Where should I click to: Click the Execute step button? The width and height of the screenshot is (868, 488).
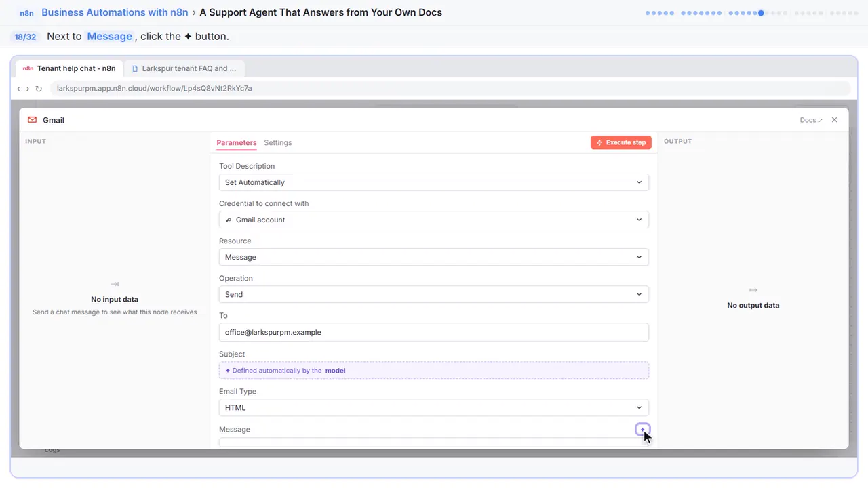point(621,142)
